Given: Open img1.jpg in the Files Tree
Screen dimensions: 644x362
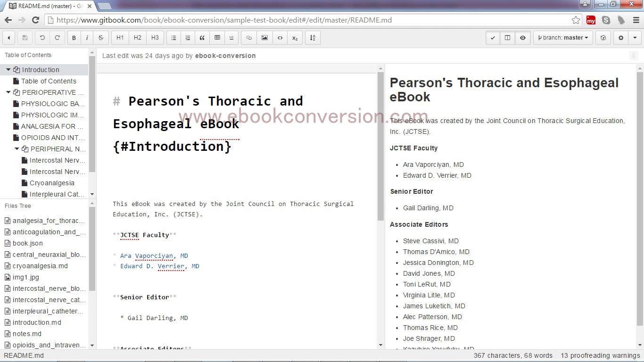Looking at the screenshot, I should pos(26,277).
